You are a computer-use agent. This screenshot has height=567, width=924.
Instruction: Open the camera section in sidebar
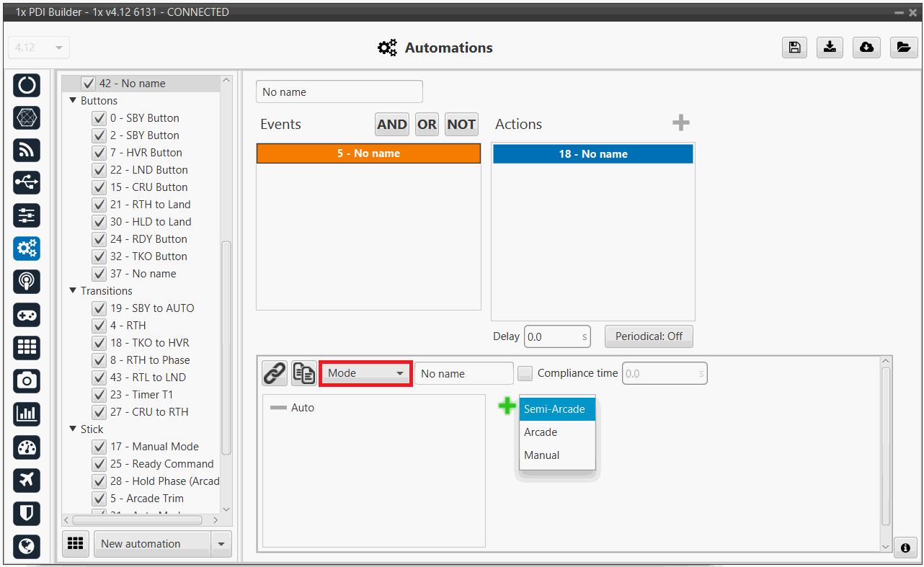27,380
